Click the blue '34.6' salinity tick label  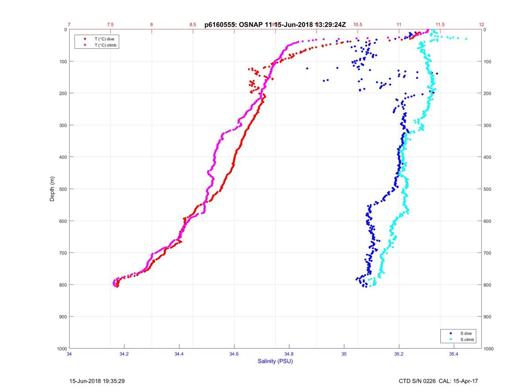click(x=234, y=354)
